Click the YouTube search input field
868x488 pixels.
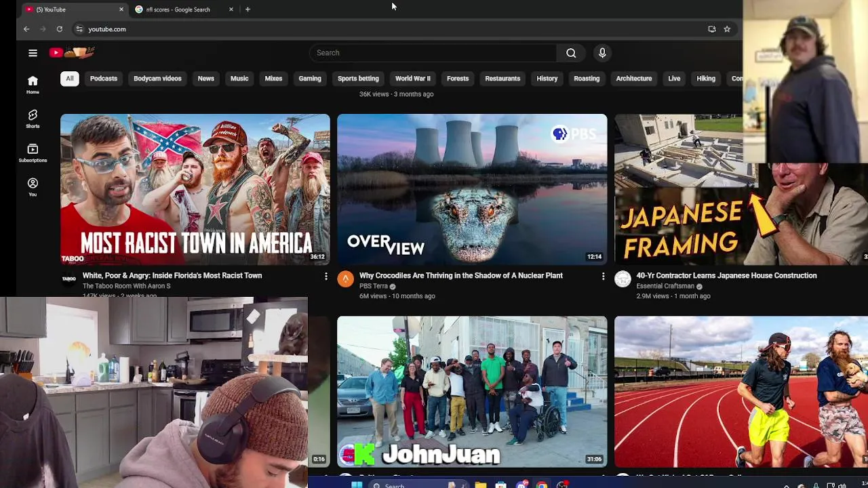pyautogui.click(x=433, y=53)
